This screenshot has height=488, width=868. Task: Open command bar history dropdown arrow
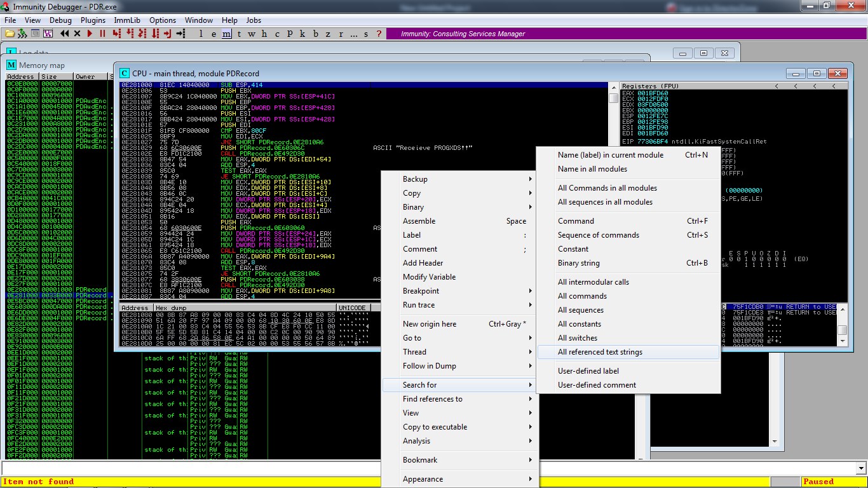(x=862, y=468)
